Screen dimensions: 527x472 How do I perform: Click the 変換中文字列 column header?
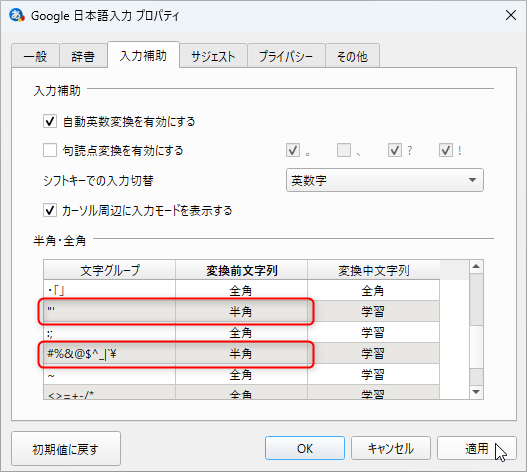(373, 270)
